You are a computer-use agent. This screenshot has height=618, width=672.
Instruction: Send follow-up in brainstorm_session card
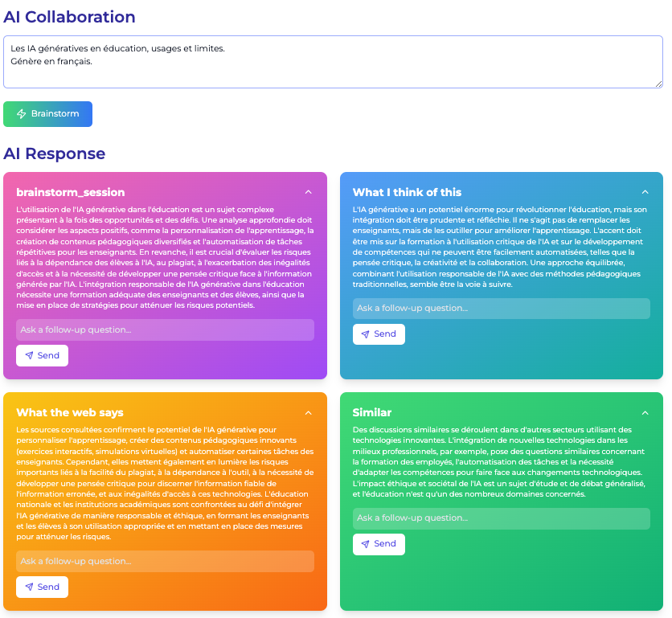pyautogui.click(x=42, y=355)
